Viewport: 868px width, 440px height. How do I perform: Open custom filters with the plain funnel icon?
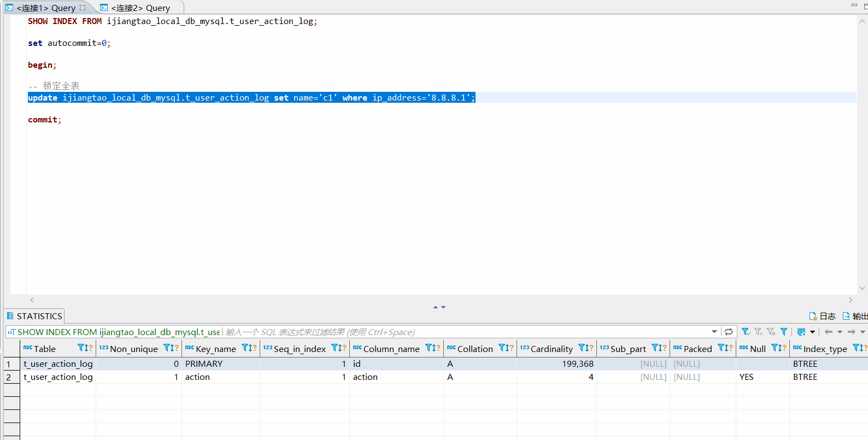pos(784,332)
